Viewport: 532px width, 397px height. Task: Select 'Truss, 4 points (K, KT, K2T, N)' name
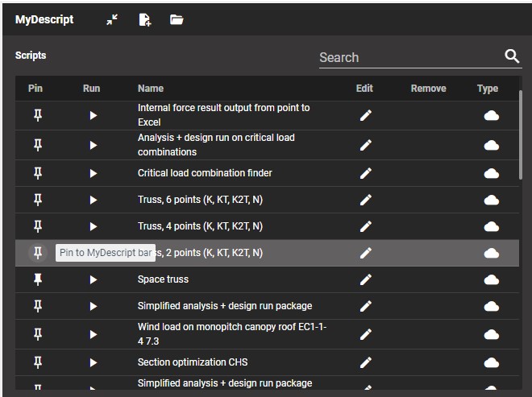[200, 226]
